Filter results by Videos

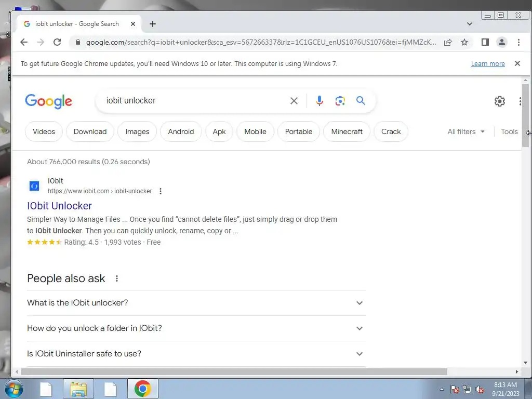point(44,131)
